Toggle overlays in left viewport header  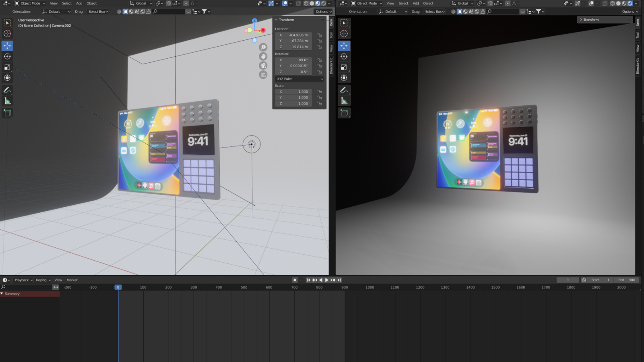(285, 3)
